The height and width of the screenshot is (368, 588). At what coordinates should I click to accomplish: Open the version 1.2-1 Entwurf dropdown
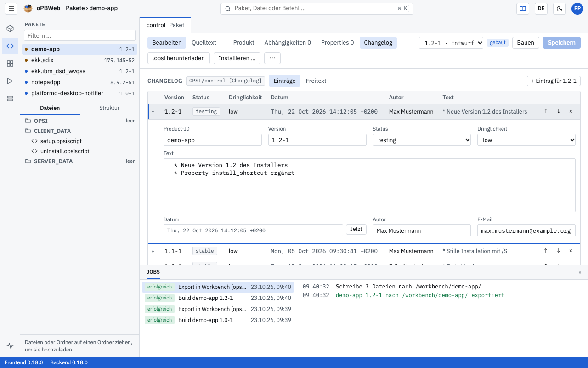click(x=451, y=43)
